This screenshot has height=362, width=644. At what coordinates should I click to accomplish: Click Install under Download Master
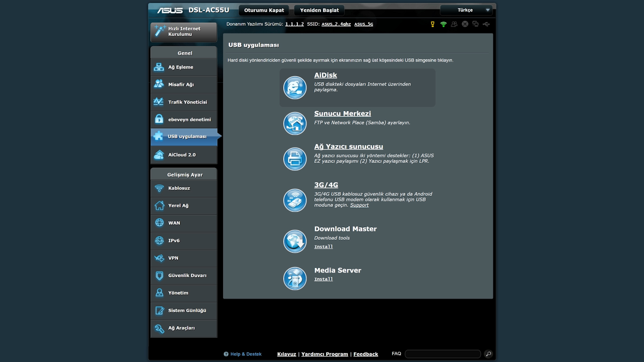tap(323, 247)
